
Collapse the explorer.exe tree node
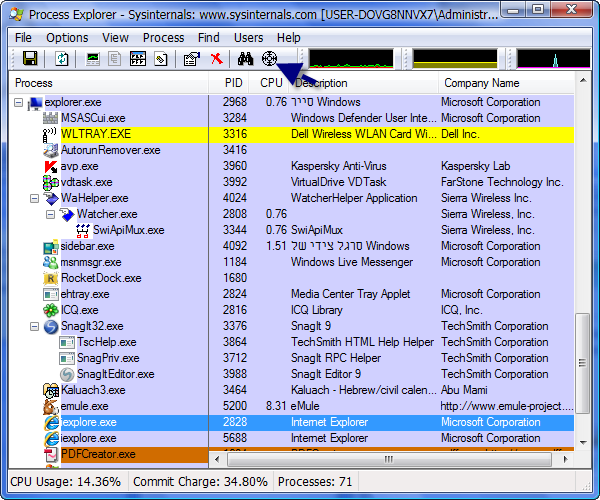pos(18,103)
